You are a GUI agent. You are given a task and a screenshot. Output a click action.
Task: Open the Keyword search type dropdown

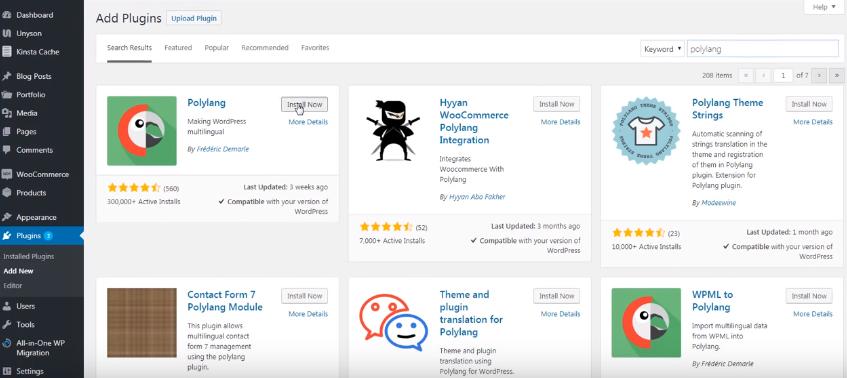tap(662, 49)
